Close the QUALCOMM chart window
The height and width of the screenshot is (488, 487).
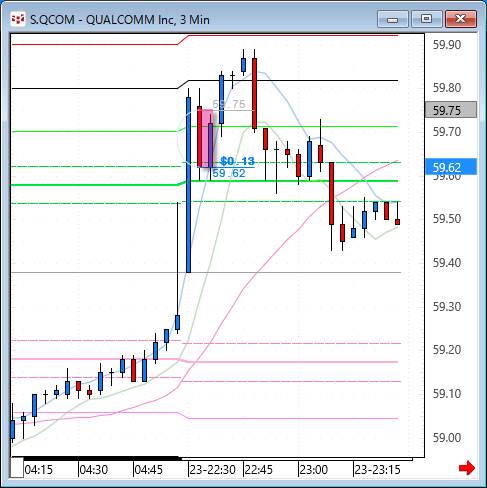click(461, 19)
